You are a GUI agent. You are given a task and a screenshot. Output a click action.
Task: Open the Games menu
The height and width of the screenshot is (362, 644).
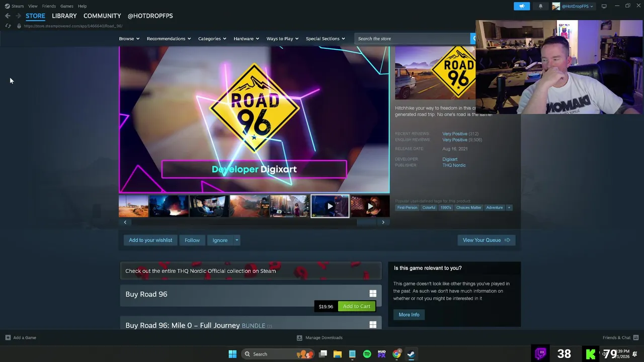coord(67,6)
